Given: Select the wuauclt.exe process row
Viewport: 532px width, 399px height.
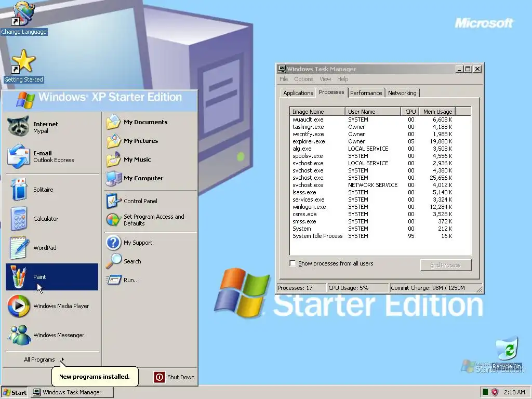Looking at the screenshot, I should [372, 119].
